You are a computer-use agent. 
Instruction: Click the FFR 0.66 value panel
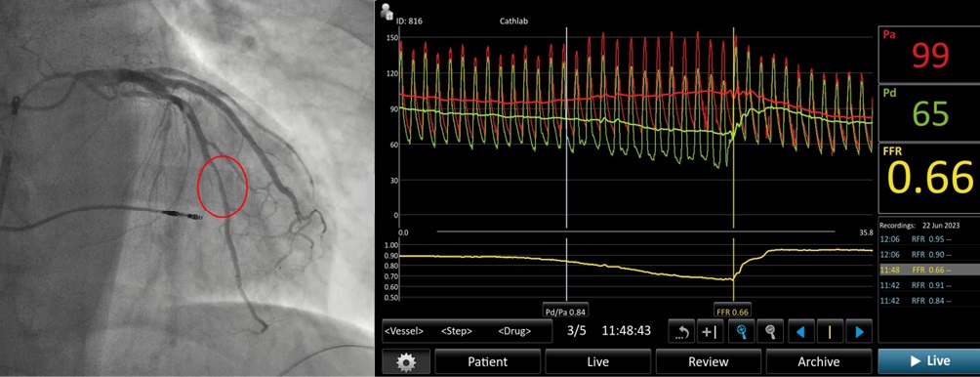(x=928, y=179)
